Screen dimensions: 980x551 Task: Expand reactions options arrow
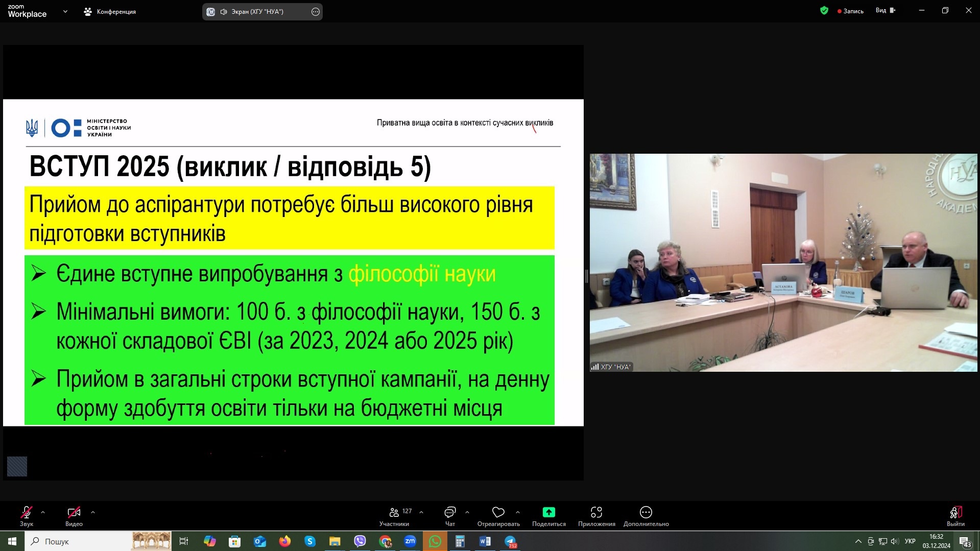[x=518, y=512]
